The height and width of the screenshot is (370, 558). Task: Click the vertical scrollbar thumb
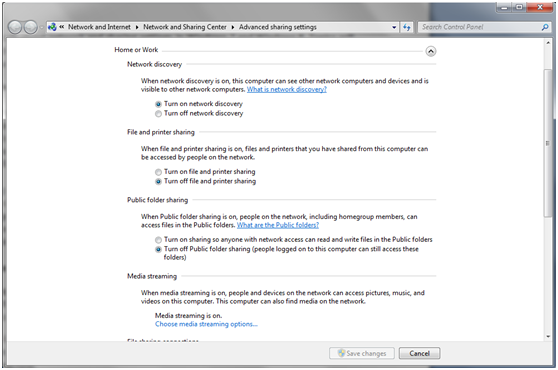(x=548, y=142)
